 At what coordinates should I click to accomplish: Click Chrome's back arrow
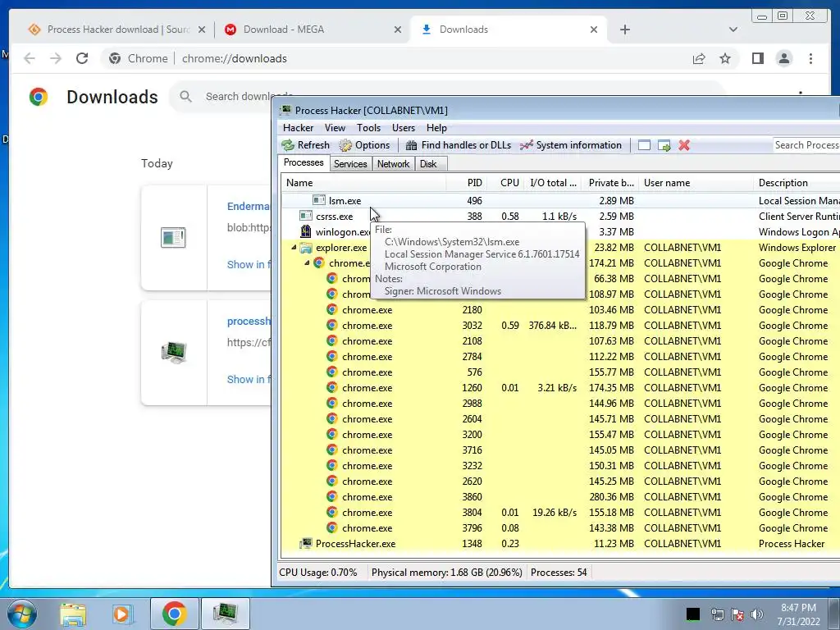coord(30,58)
